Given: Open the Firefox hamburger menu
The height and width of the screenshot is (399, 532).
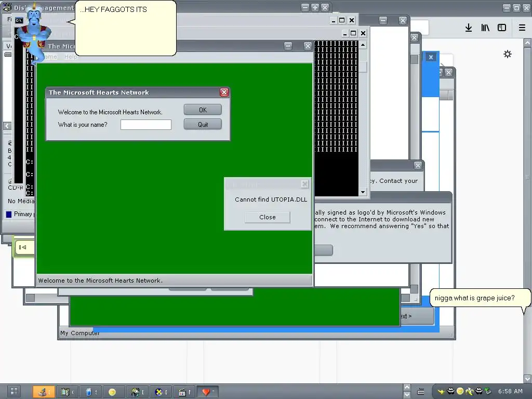Looking at the screenshot, I should tap(522, 28).
